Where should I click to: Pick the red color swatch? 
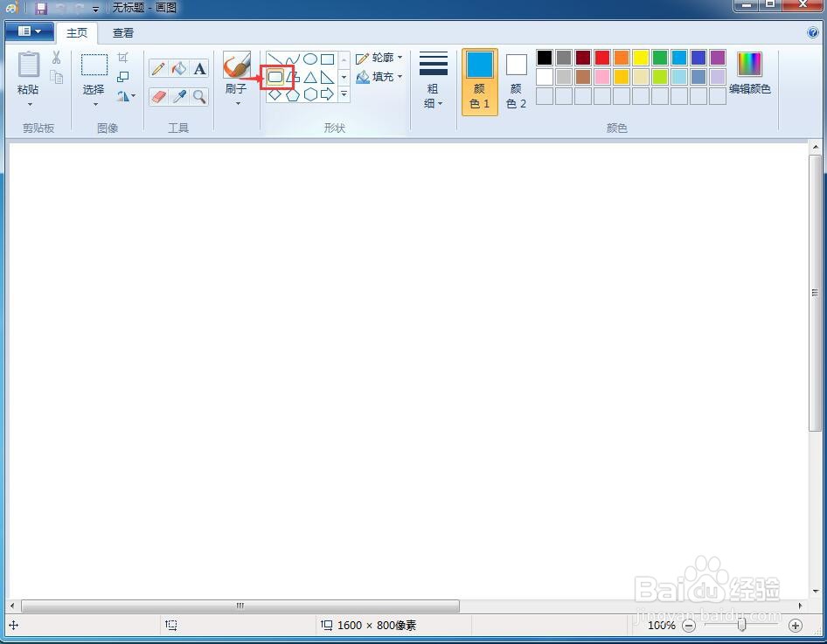tap(602, 58)
